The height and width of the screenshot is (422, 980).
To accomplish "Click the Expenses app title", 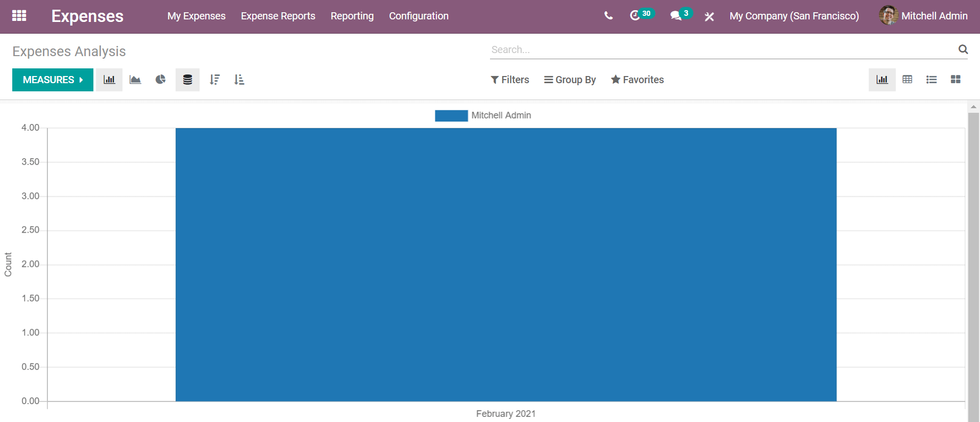I will tap(87, 16).
